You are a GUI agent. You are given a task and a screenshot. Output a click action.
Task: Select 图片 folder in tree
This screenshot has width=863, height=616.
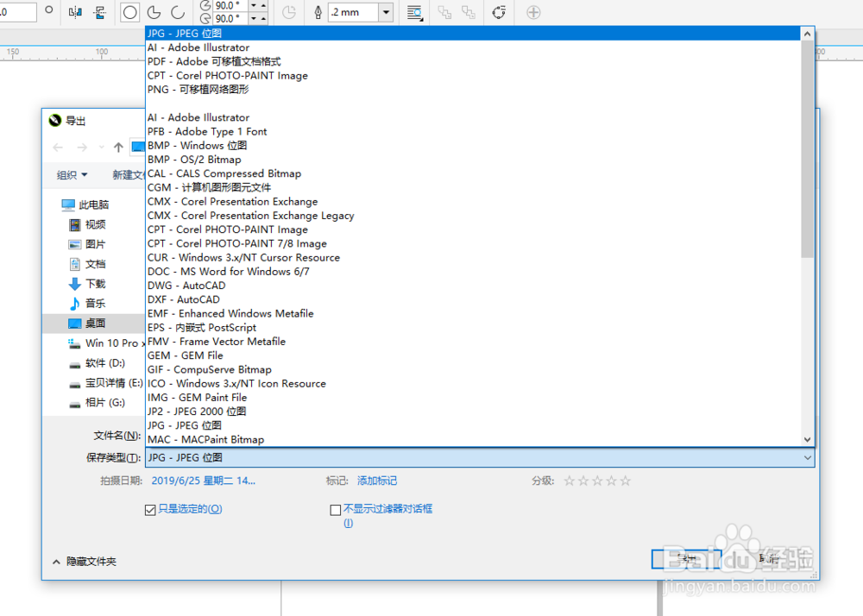coord(87,244)
